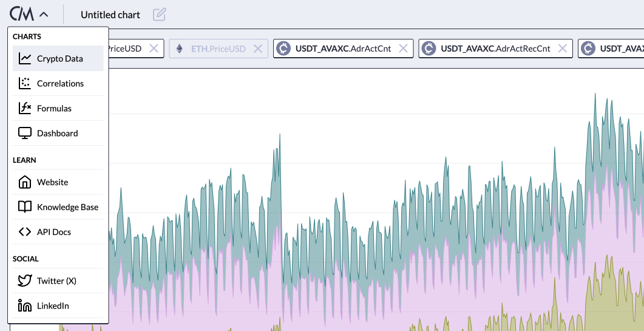Screen dimensions: 644x331
Task: Remove the USDT_AVAXC.AdrActCnt chip
Action: click(x=403, y=49)
